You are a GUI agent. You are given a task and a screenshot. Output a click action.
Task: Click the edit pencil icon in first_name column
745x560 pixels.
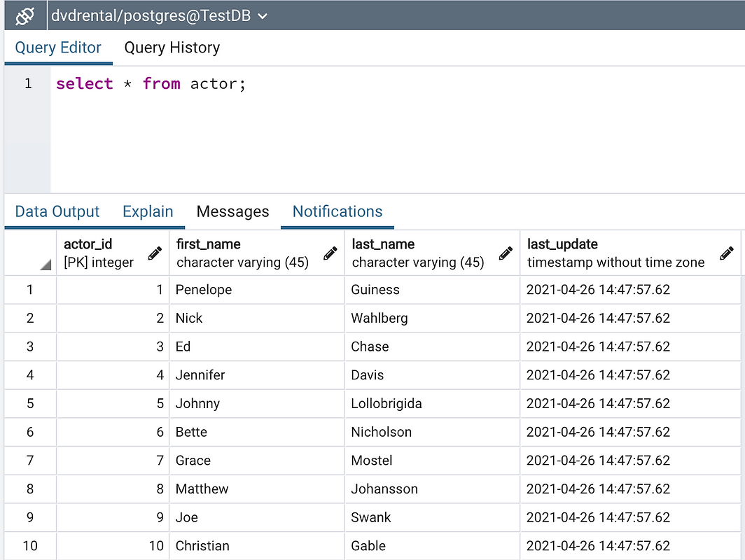point(330,253)
